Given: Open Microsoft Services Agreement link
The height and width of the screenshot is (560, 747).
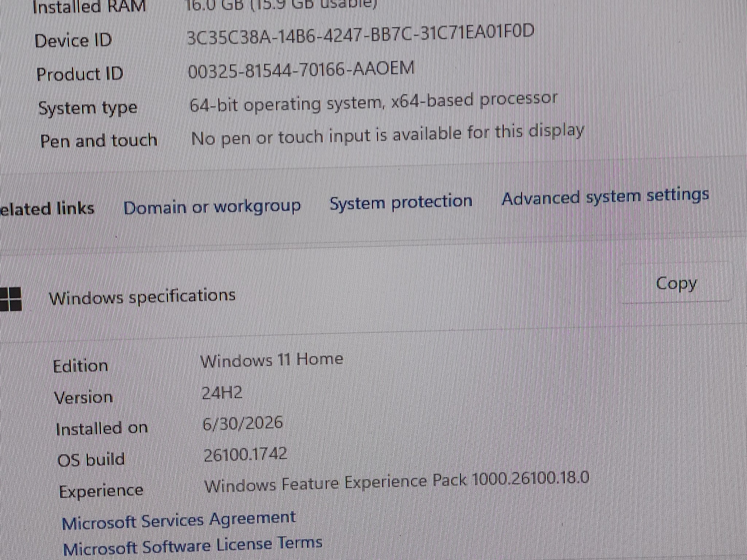Looking at the screenshot, I should (179, 521).
